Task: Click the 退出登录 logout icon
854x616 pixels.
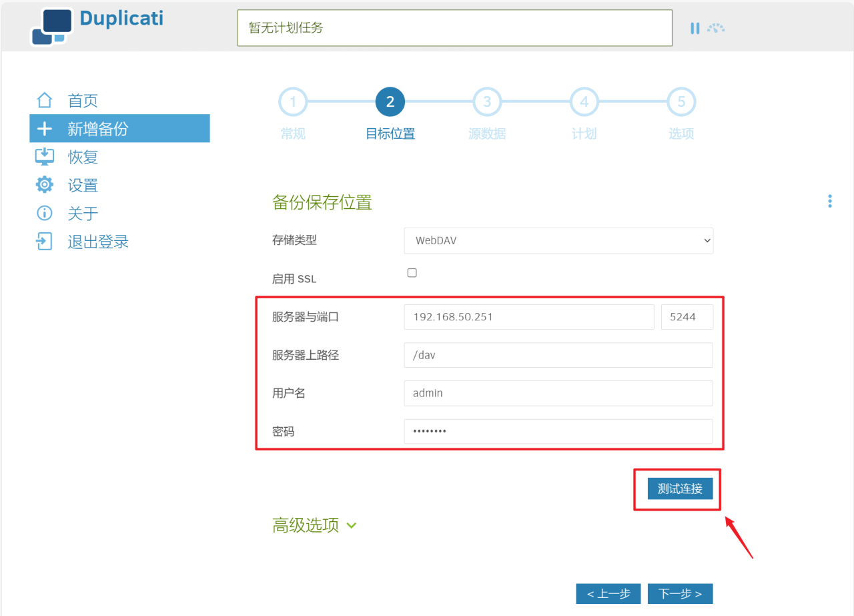Action: (44, 241)
